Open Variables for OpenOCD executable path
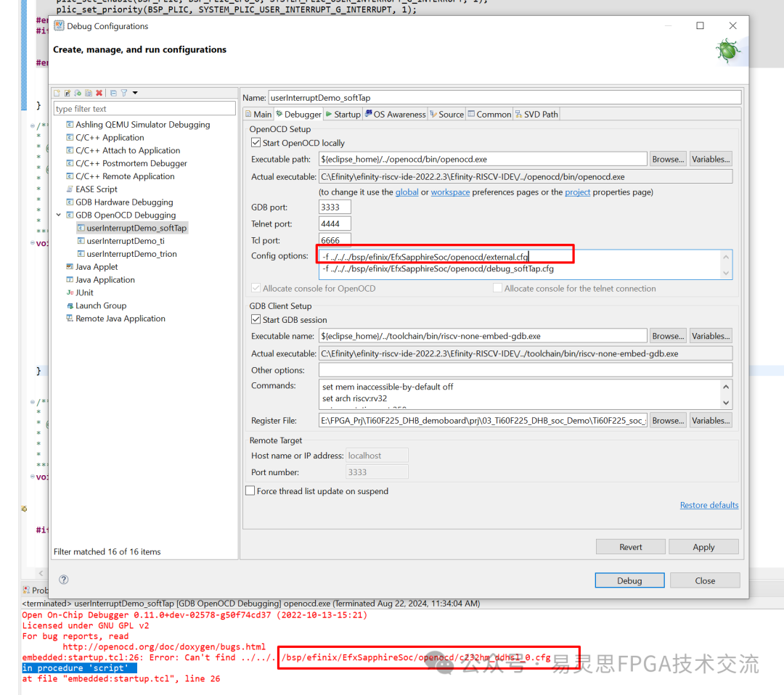Screen dimensions: 784x695 (x=711, y=160)
